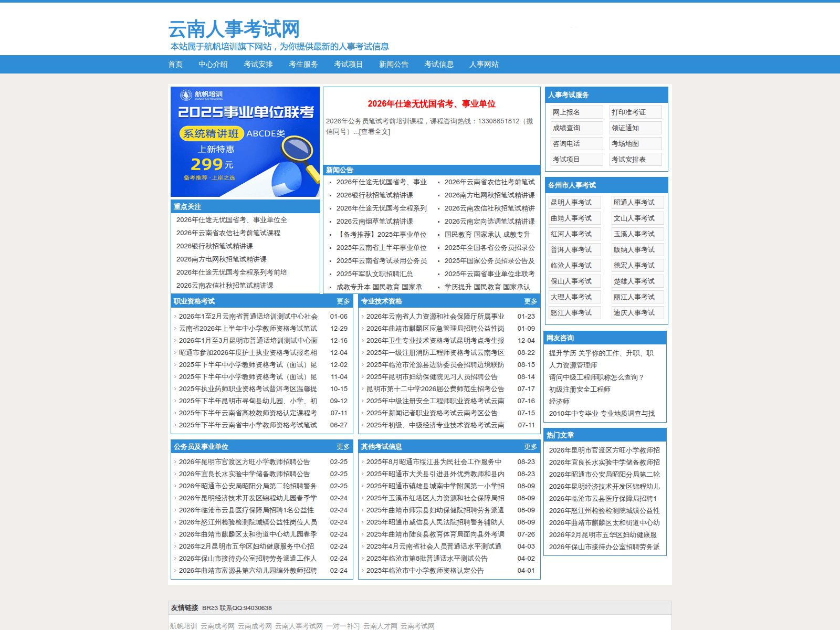Viewport: 840px width, 630px height.
Task: Open 2025年新闻记者职业资格考试云南考区公告
Action: pos(432,413)
